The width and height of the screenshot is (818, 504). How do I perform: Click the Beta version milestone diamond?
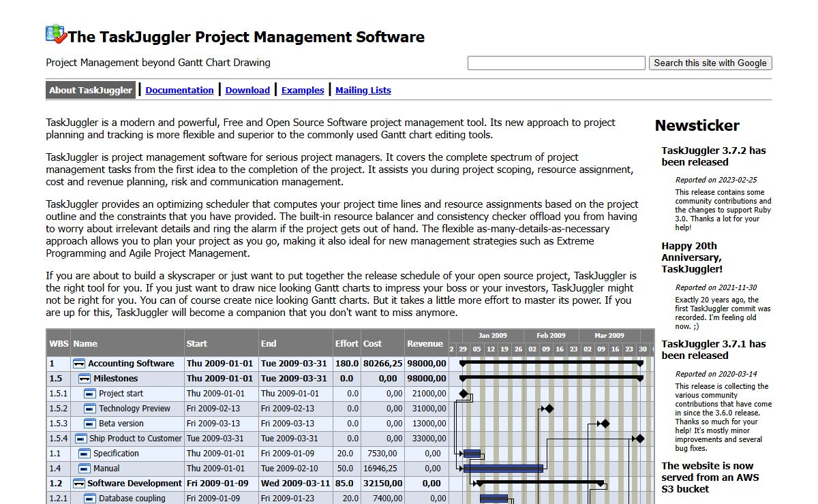coord(604,424)
